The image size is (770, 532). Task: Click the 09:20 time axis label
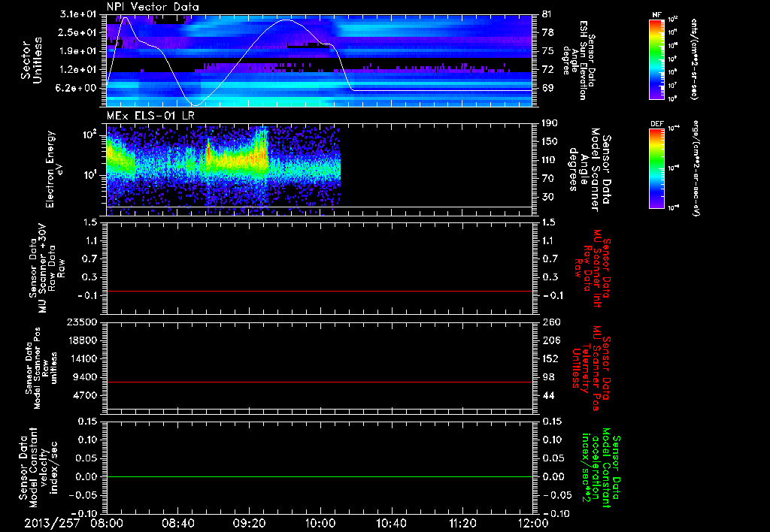pos(249,523)
